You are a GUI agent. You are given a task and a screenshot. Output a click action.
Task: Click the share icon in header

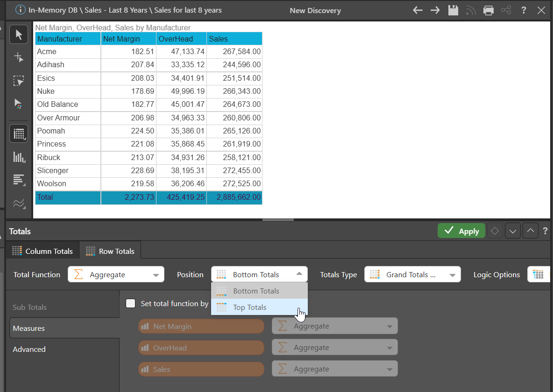506,10
